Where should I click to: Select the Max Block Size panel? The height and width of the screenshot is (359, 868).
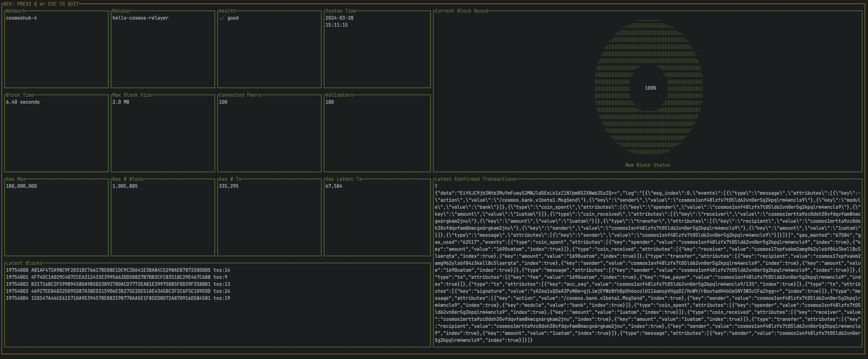163,133
